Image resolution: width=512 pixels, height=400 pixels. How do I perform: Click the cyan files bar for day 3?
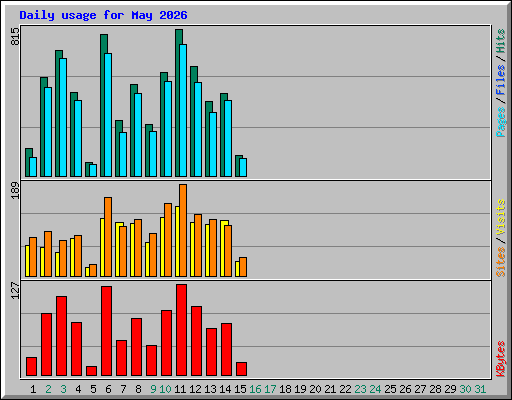pyautogui.click(x=63, y=117)
